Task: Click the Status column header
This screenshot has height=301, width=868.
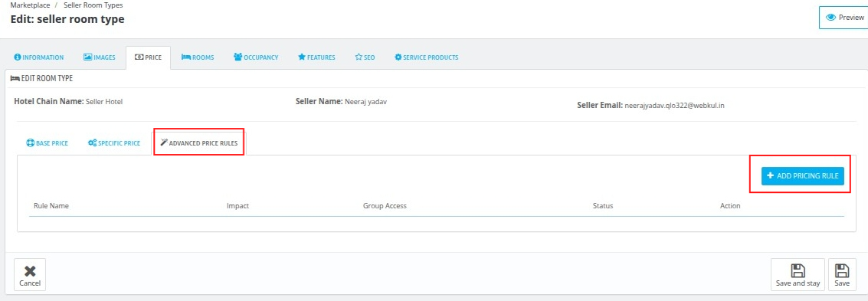Action: click(603, 206)
